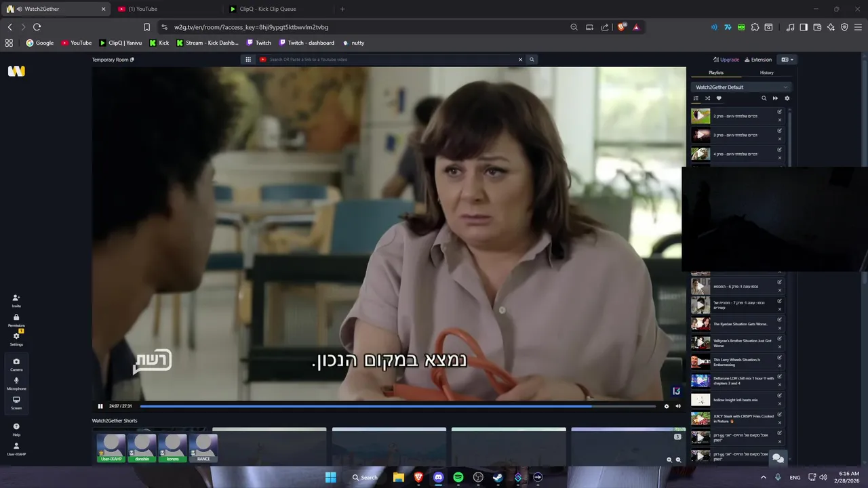Open ClipQ | Yanivu bookmark
Viewport: 868px width, 488px height.
121,43
